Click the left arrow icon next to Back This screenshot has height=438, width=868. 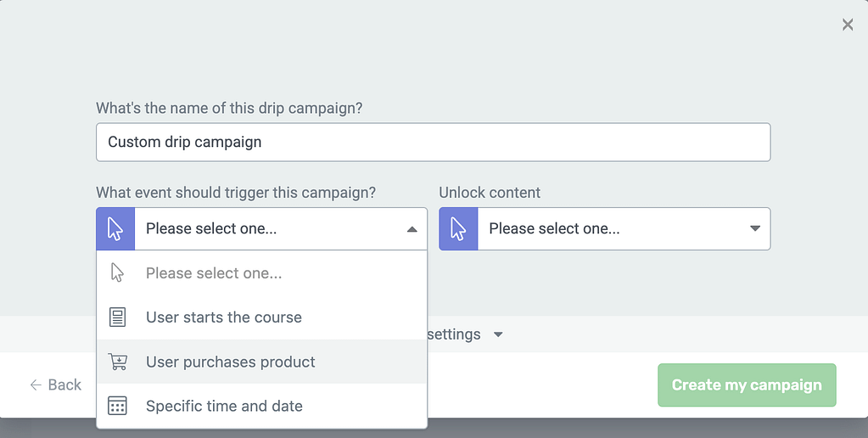pos(36,385)
